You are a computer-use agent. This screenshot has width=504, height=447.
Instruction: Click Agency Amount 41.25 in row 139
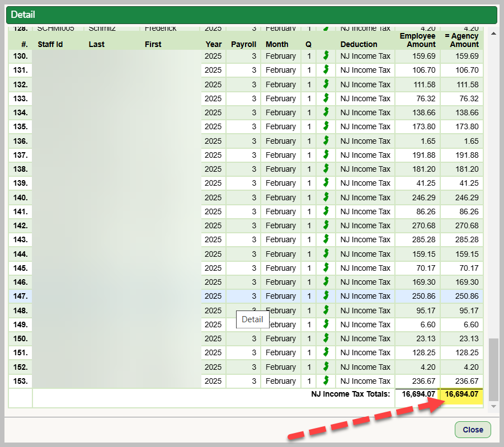tap(469, 183)
